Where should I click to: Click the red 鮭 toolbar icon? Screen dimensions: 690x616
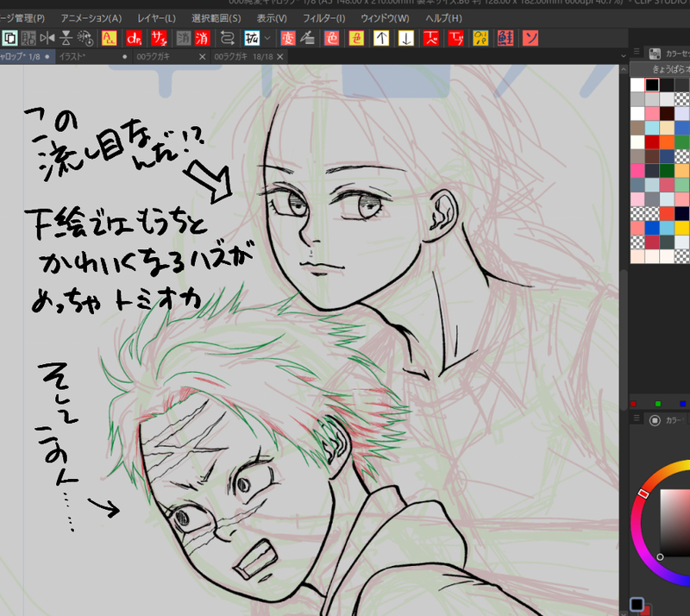pos(505,38)
